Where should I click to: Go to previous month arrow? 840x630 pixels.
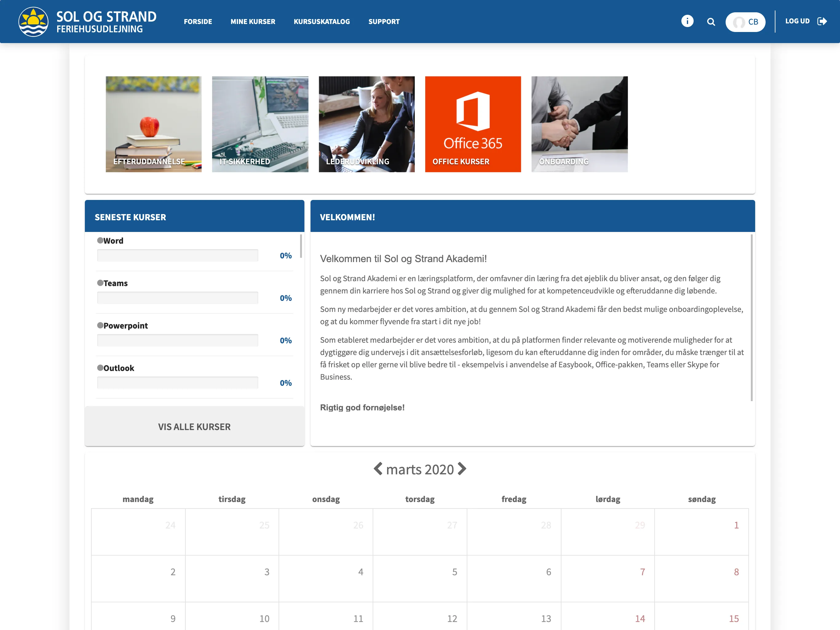click(378, 469)
